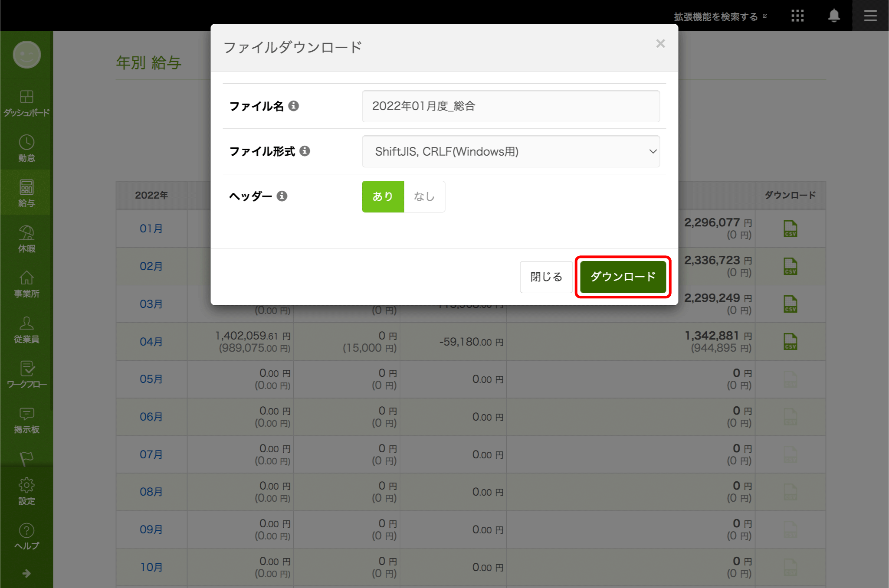Open the apps grid icon in top bar
Viewport: 889px width, 588px height.
(x=797, y=16)
